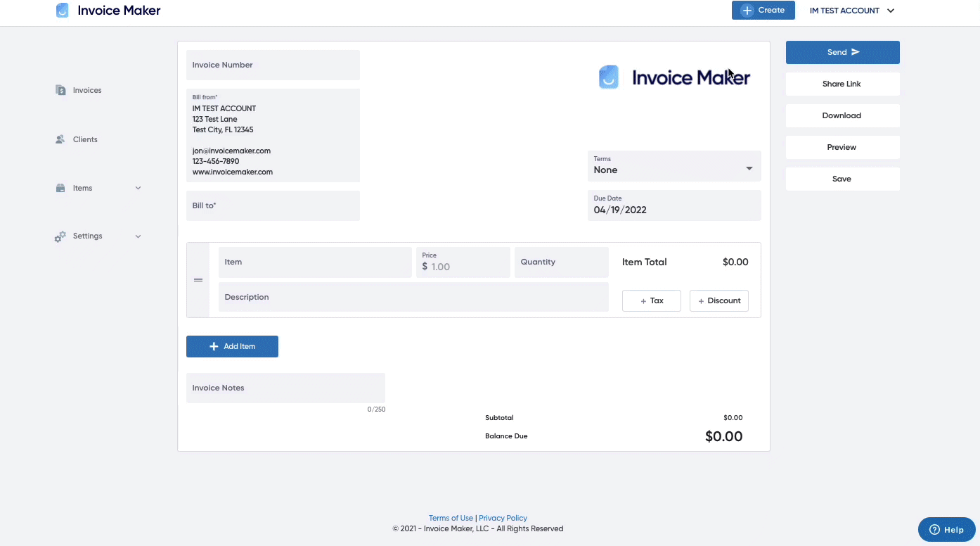The image size is (980, 546).
Task: Click the Item name field
Action: click(x=315, y=262)
